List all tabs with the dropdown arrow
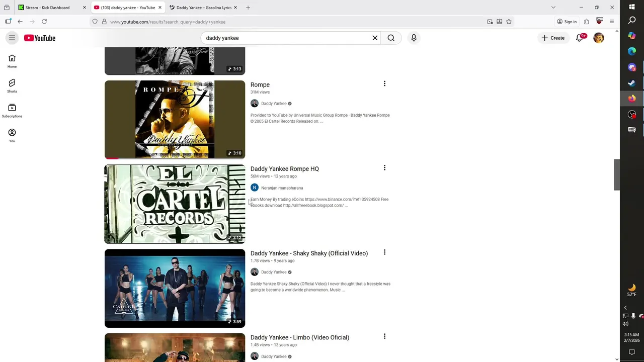The width and height of the screenshot is (644, 362). 553,8
